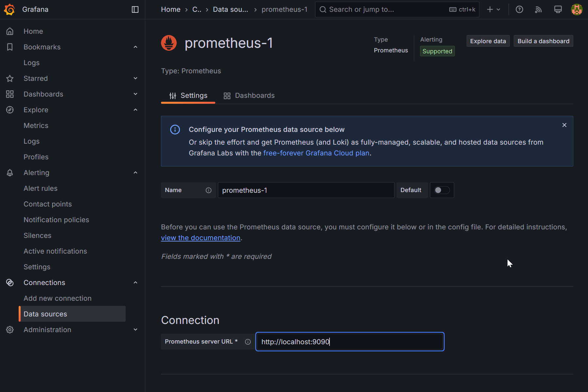The height and width of the screenshot is (392, 588).
Task: Go to Data sources breadcrumb
Action: coord(230,9)
